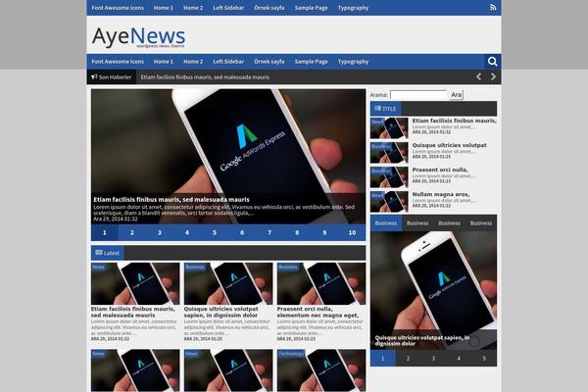
Task: Go to main slider slide 2
Action: coord(132,232)
